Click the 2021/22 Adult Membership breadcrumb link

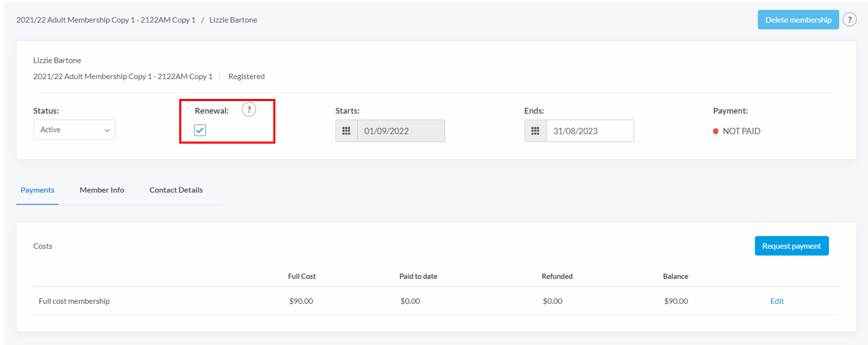(x=106, y=20)
